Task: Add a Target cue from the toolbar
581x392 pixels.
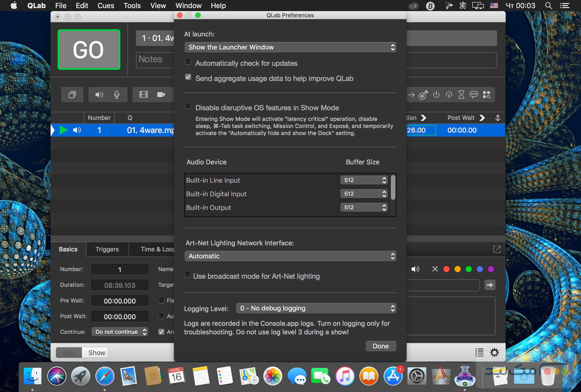Action: [424, 95]
